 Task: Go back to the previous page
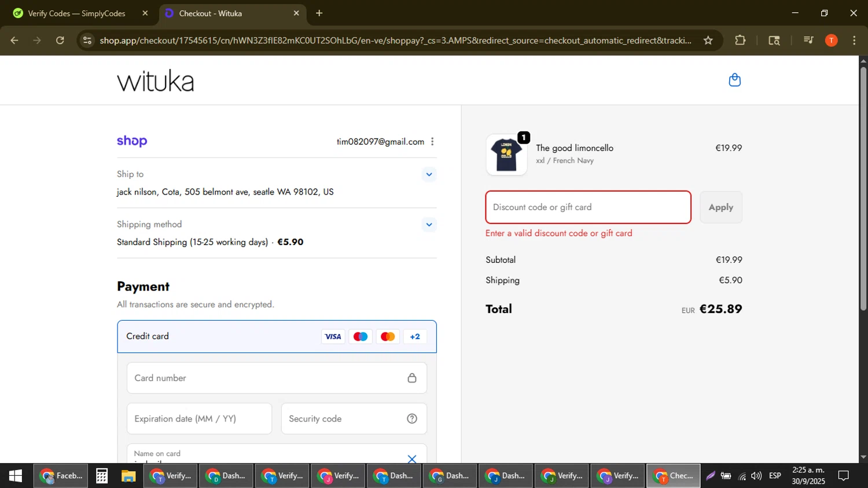click(x=14, y=41)
